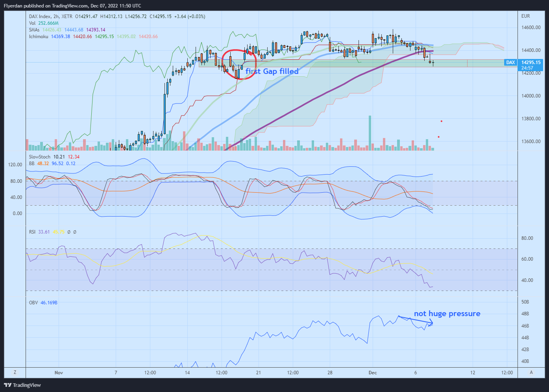Click the volume value 252.666M
The height and width of the screenshot is (392, 549).
[48, 23]
